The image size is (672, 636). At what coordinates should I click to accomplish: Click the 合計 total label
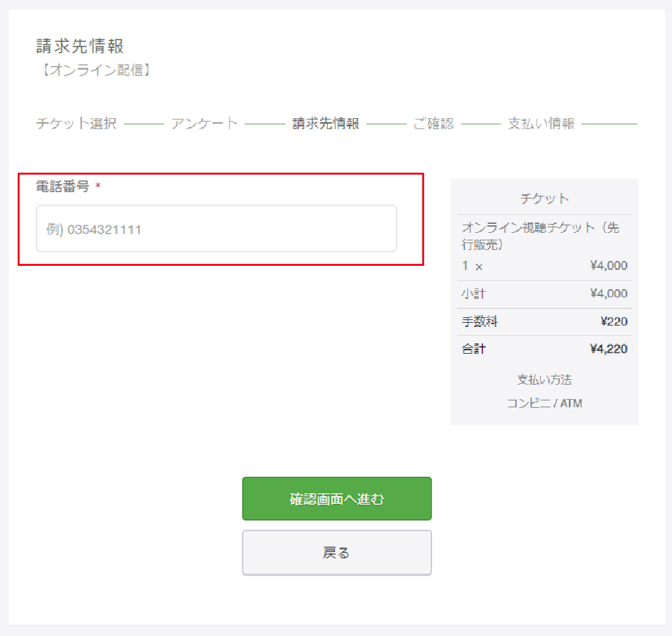(x=473, y=349)
